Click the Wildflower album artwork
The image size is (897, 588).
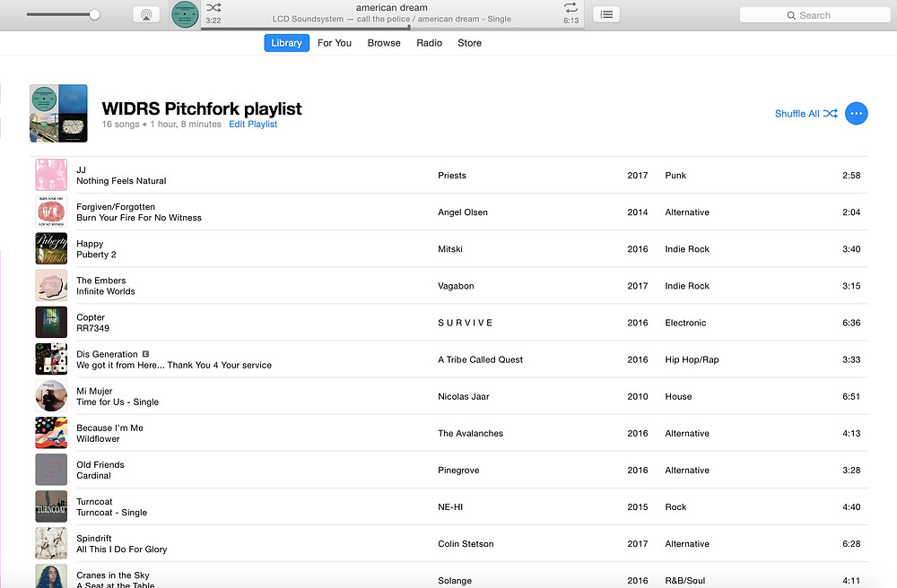(51, 433)
